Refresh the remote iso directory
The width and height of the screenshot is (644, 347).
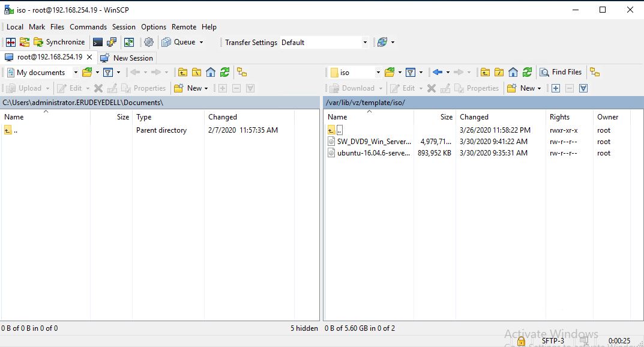coord(527,72)
